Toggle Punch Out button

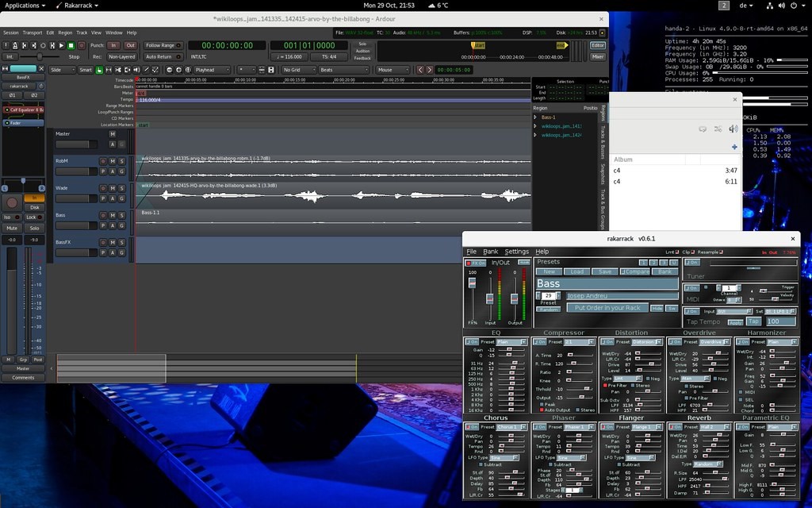coord(131,45)
